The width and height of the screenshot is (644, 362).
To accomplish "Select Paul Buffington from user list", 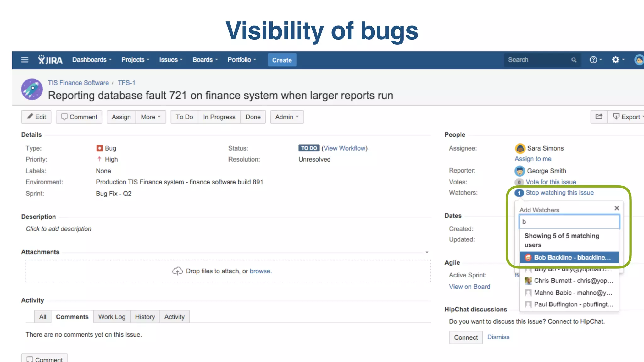I will [x=569, y=304].
